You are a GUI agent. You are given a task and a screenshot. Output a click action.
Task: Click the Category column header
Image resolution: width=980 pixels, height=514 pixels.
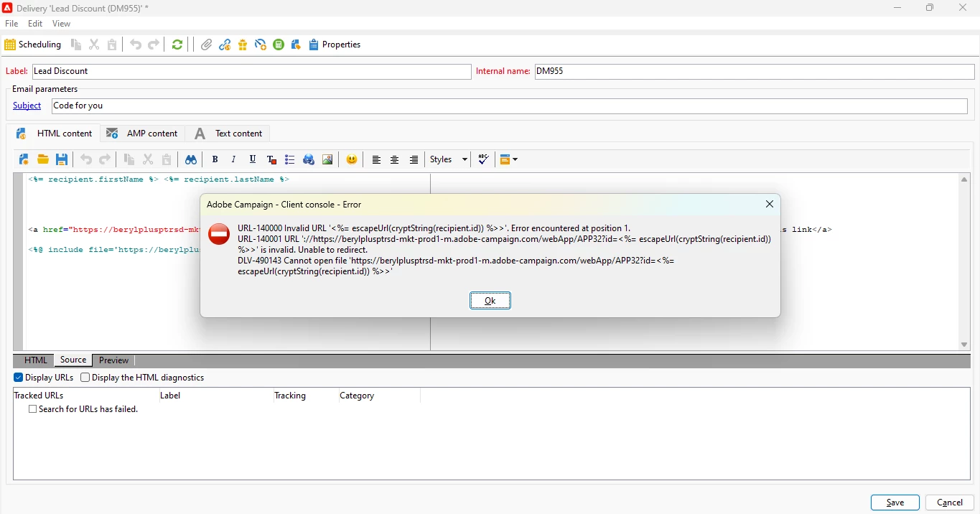click(x=378, y=396)
